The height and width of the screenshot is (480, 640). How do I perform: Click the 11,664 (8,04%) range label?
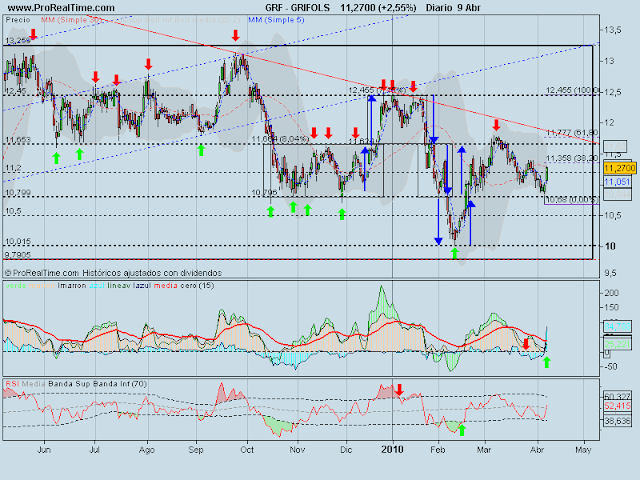tap(280, 140)
